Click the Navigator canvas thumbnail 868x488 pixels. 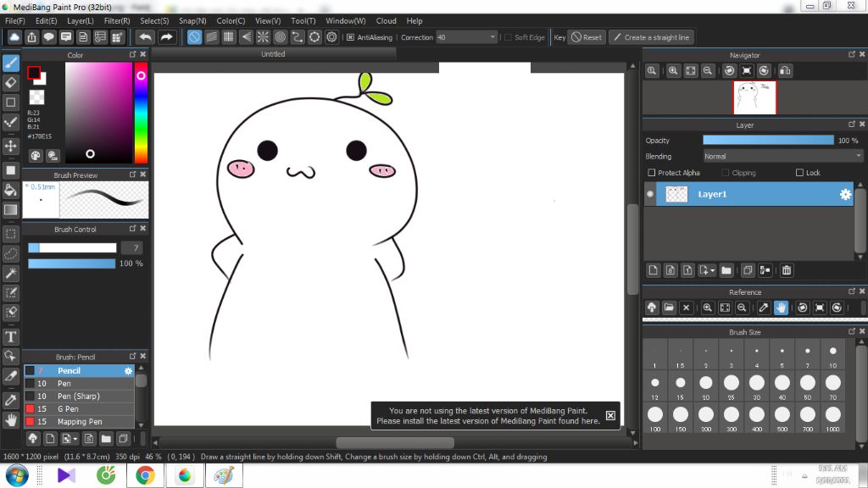pos(754,97)
